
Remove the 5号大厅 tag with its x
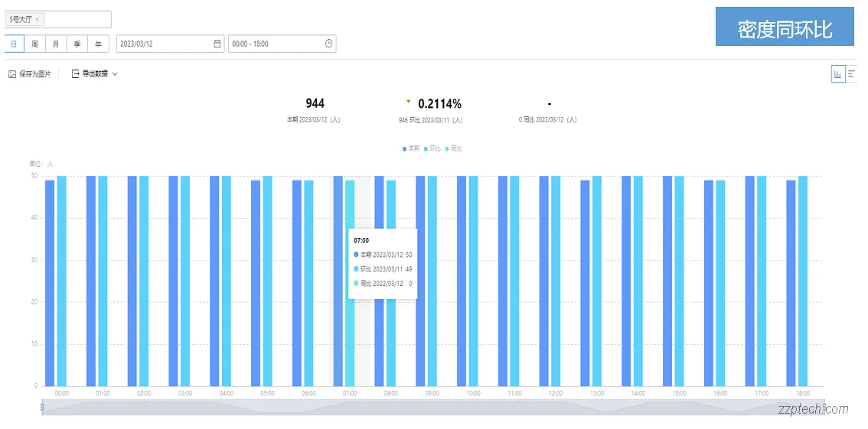38,19
